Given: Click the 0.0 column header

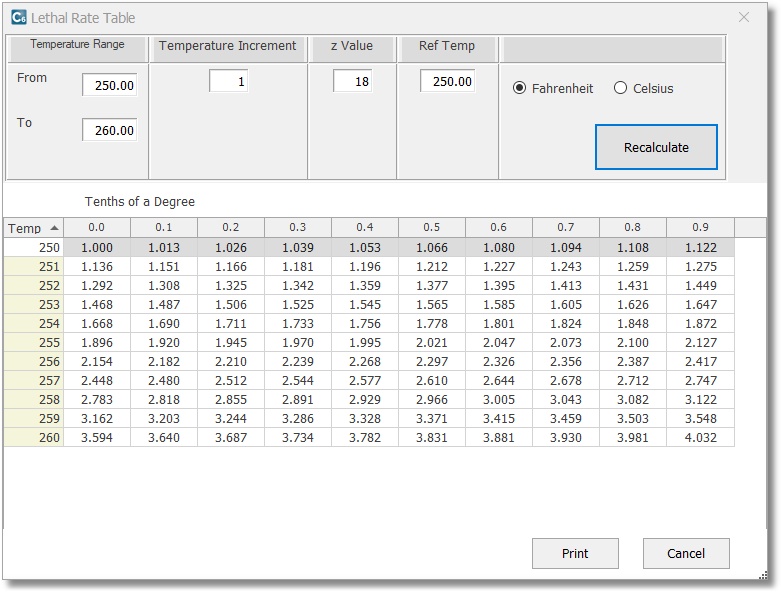Looking at the screenshot, I should pyautogui.click(x=97, y=227).
